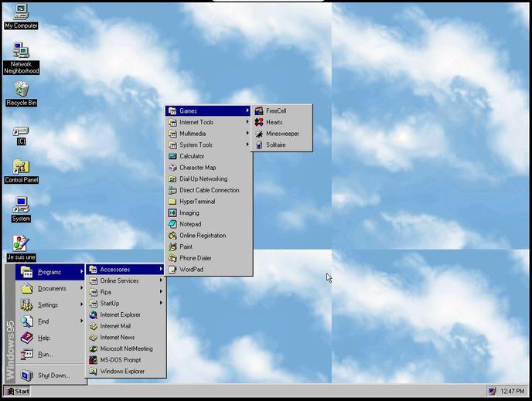Open the Control Panel desktop shortcut

[21, 172]
